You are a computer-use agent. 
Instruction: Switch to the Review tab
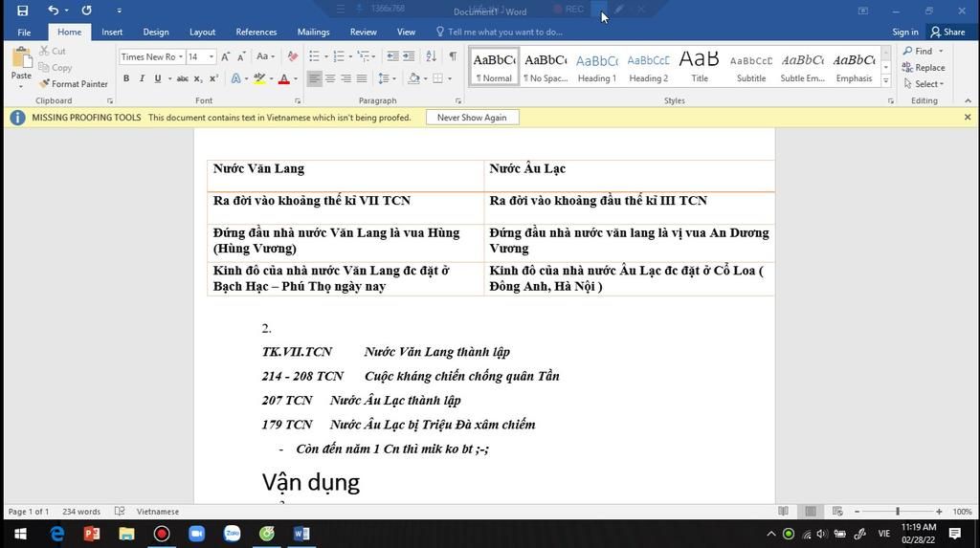click(363, 32)
